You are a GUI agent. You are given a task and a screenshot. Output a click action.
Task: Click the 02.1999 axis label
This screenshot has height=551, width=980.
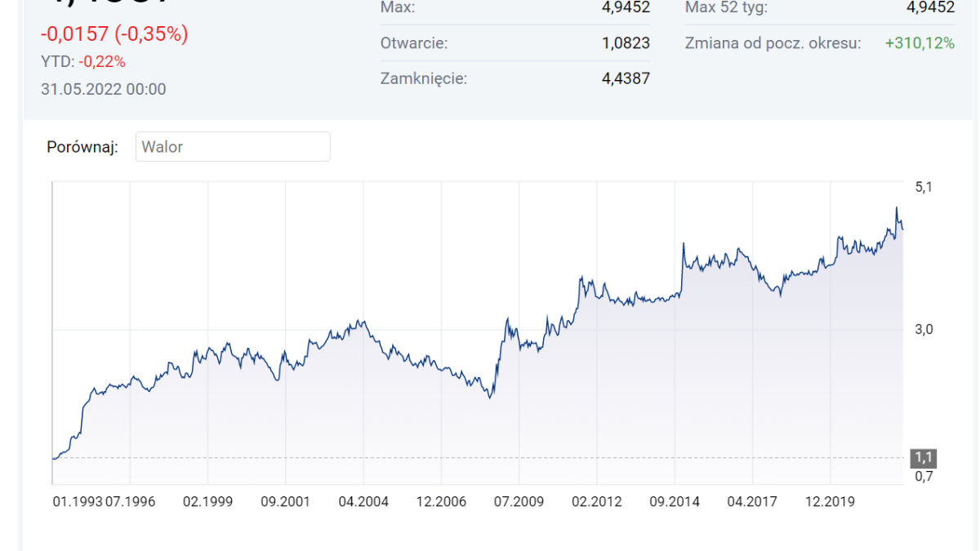tap(207, 501)
